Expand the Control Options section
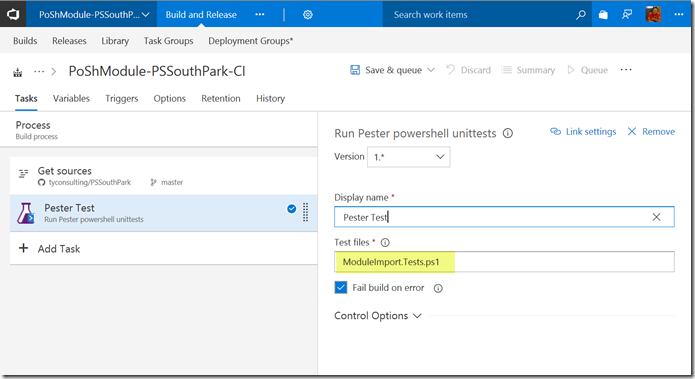This screenshot has height=379, width=695. coord(378,316)
